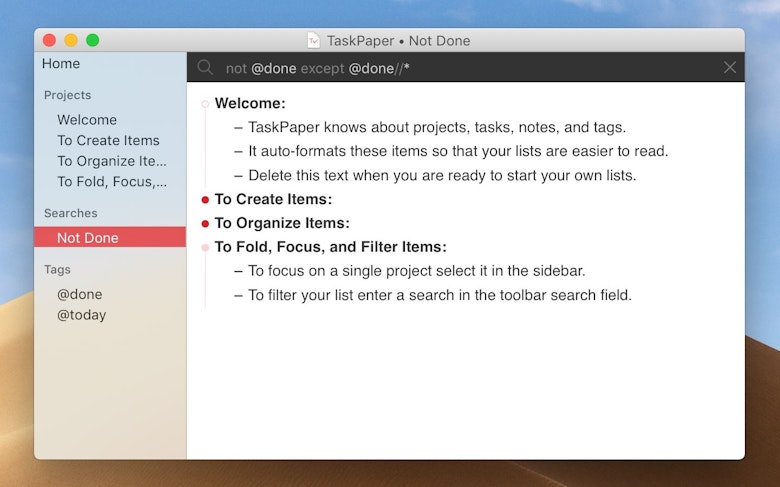The height and width of the screenshot is (487, 780).
Task: Click the window title 'TaskPaper • Not Done'
Action: pyautogui.click(x=398, y=41)
